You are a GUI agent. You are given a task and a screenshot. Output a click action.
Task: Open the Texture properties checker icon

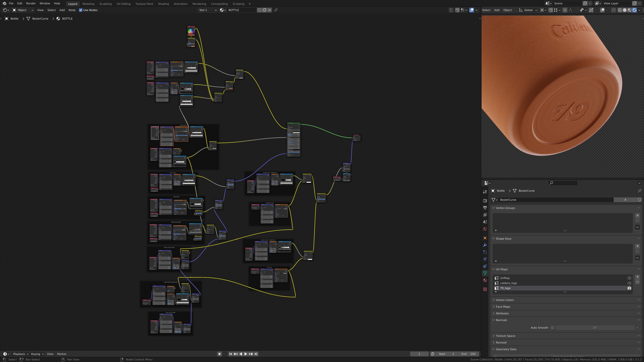485,289
